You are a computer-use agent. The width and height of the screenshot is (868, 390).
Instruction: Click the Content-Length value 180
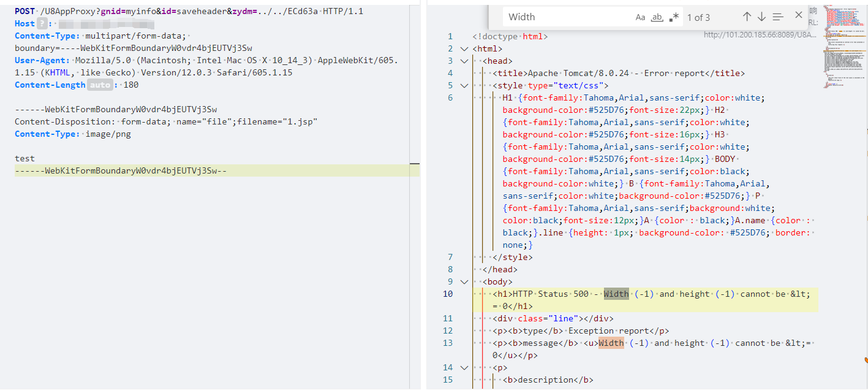(x=131, y=85)
